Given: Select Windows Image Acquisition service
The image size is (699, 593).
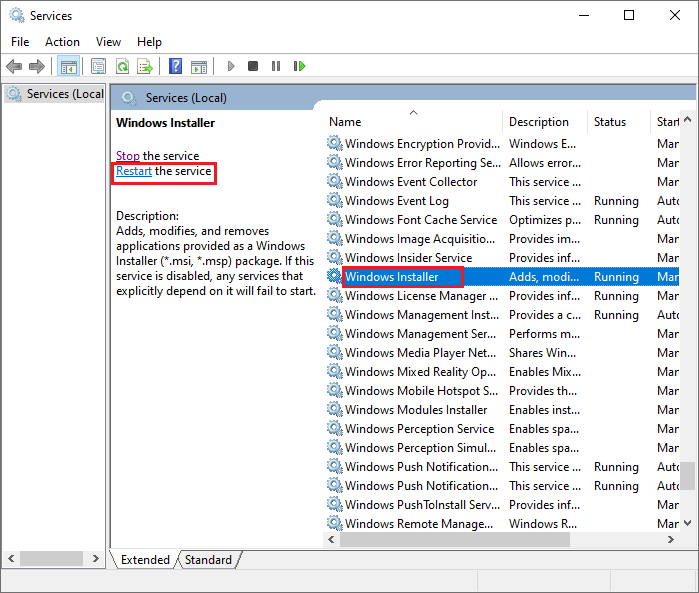Looking at the screenshot, I should (502, 239).
